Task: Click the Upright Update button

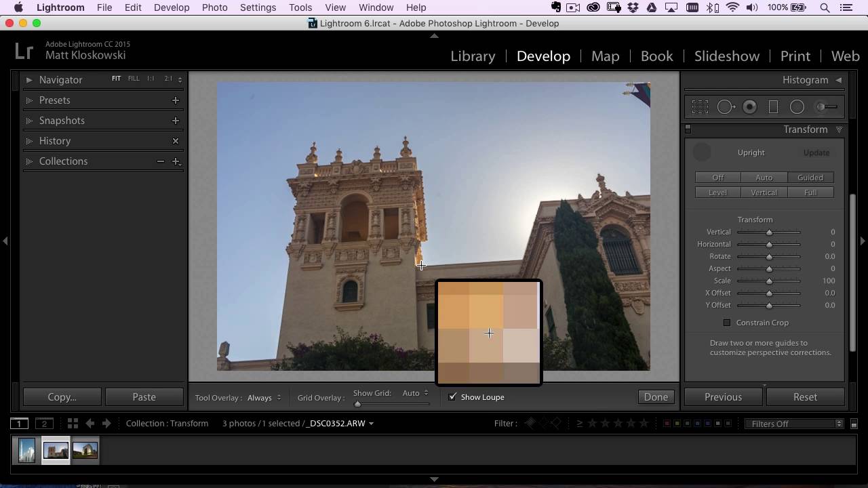Action: coord(816,152)
